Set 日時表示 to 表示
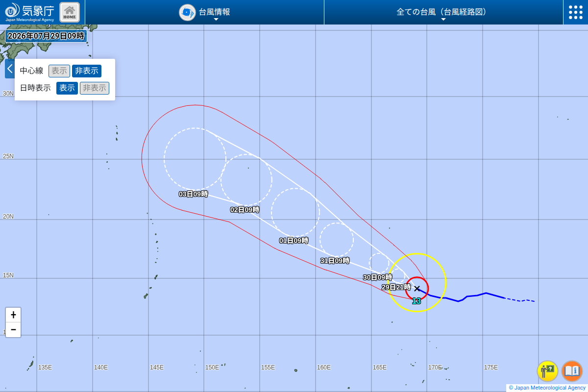The height and width of the screenshot is (392, 588). tap(67, 88)
